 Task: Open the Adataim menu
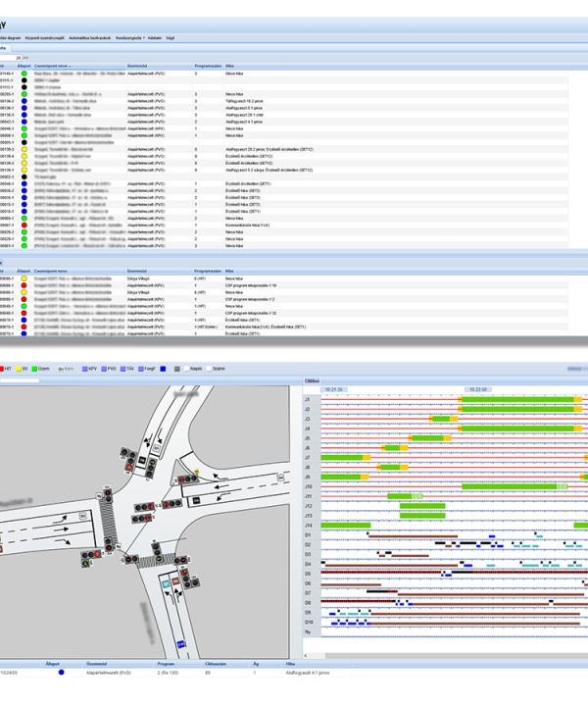click(x=155, y=36)
